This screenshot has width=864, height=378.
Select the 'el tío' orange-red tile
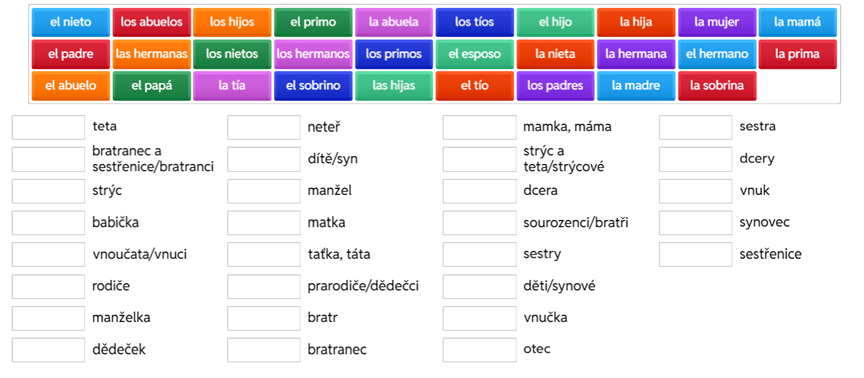(474, 86)
